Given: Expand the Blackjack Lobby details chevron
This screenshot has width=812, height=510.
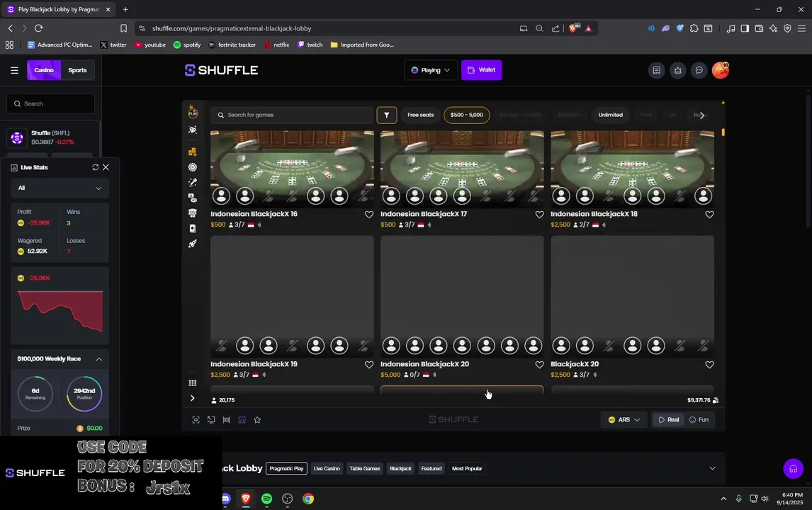Looking at the screenshot, I should click(x=712, y=469).
